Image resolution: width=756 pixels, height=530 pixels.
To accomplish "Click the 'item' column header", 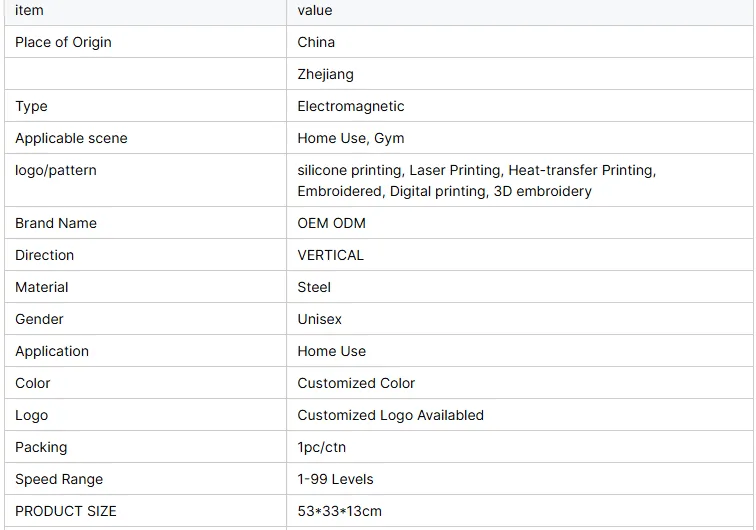I will tap(145, 11).
